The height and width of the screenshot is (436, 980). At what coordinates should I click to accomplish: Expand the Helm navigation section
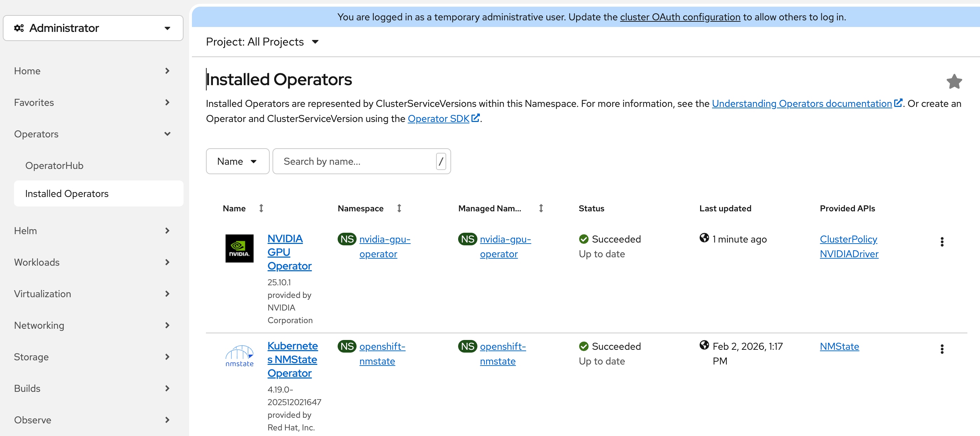click(93, 231)
